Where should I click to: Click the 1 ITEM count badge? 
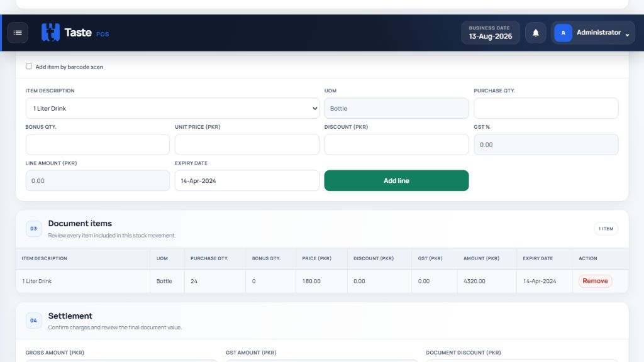606,229
